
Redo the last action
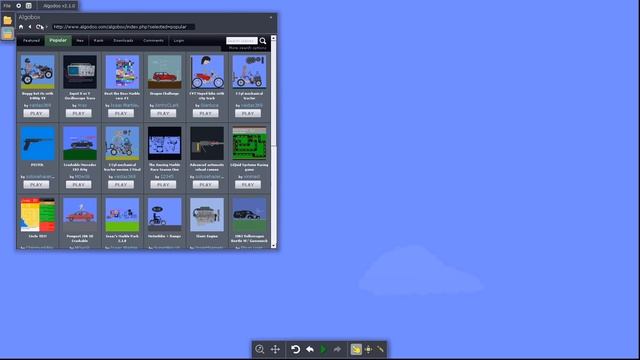[x=337, y=349]
